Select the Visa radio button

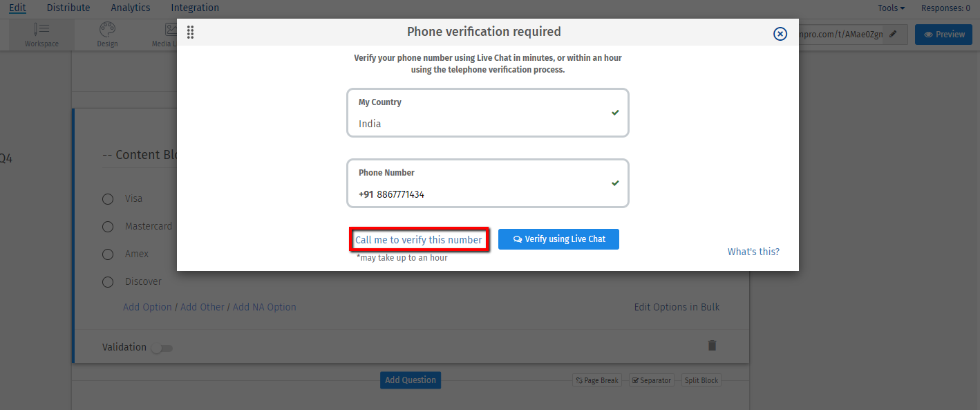(x=108, y=198)
